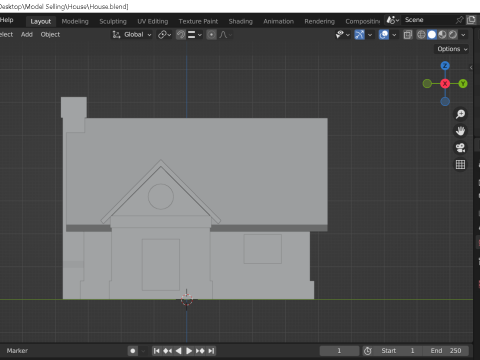Switch to the Shading workspace tab
Image resolution: width=480 pixels, height=360 pixels.
240,21
